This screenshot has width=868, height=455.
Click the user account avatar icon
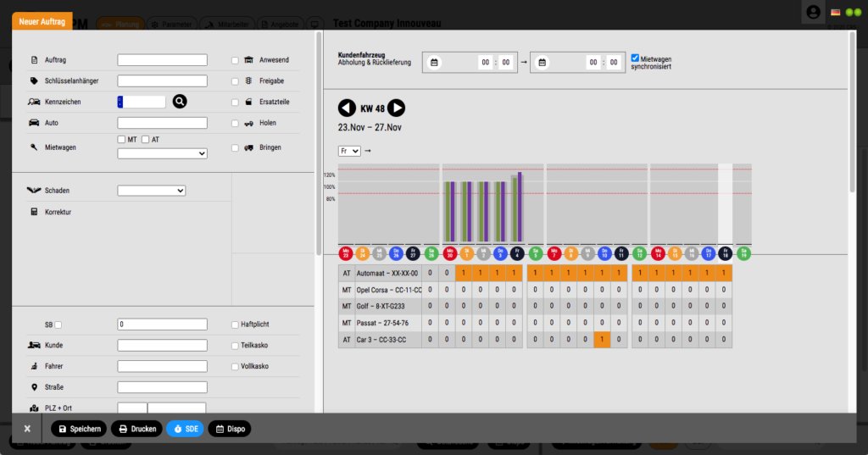coord(814,12)
